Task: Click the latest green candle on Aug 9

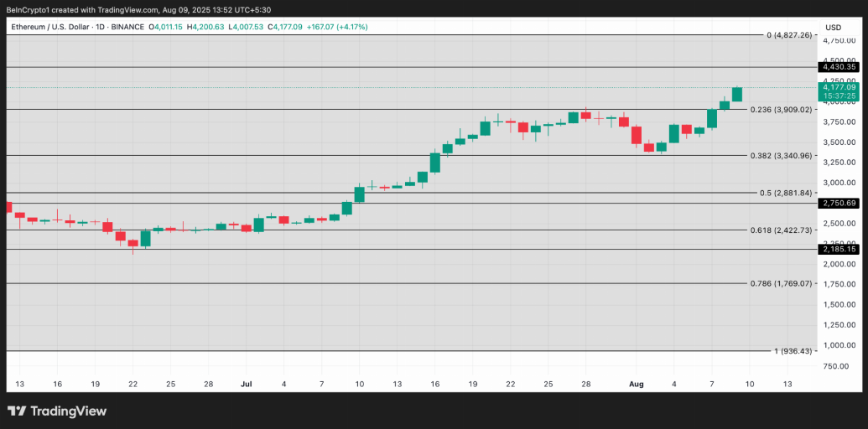Action: (737, 94)
